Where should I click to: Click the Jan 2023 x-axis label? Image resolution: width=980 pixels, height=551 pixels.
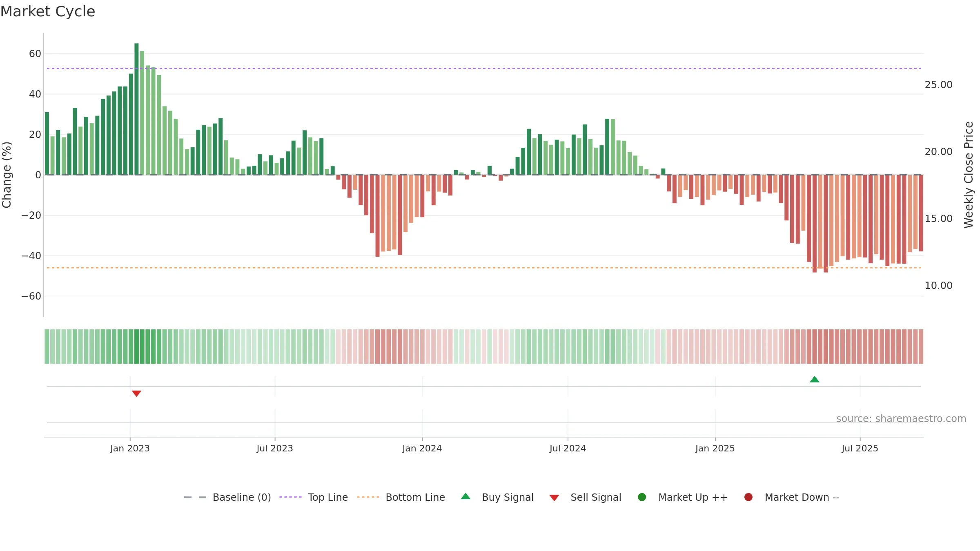pos(130,449)
